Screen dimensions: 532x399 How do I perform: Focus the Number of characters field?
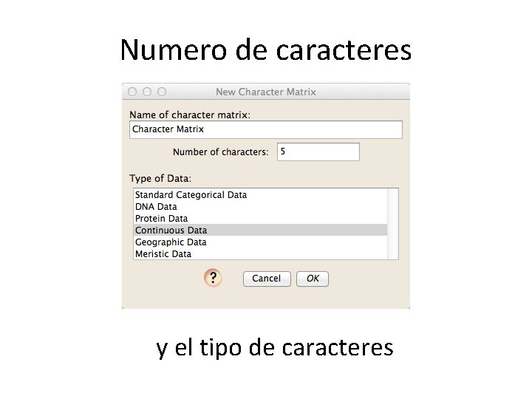pyautogui.click(x=318, y=151)
